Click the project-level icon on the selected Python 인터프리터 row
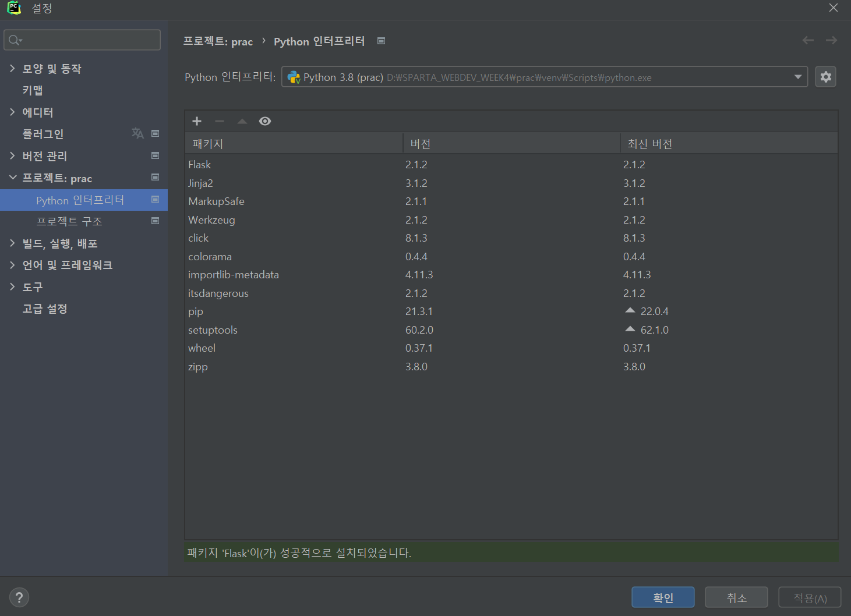Image resolution: width=851 pixels, height=616 pixels. (156, 199)
